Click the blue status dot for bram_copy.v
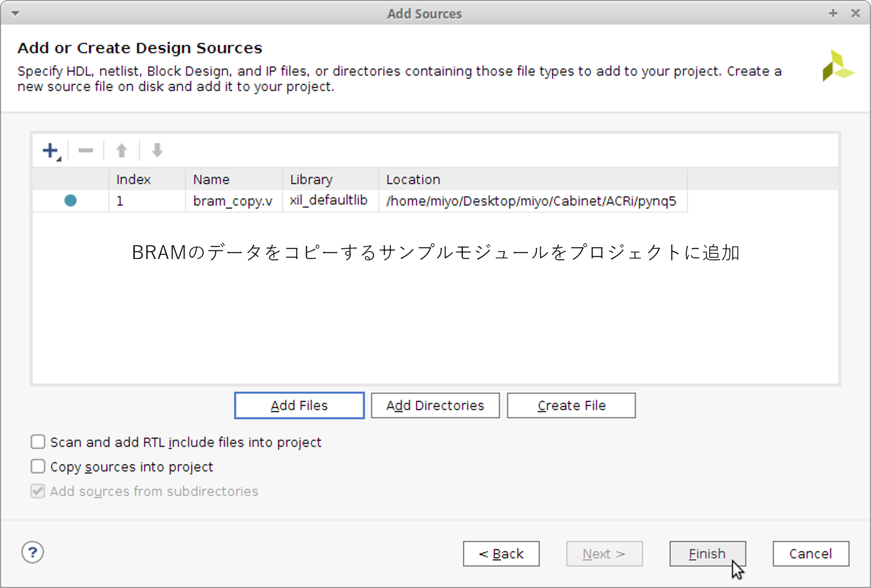This screenshot has width=871, height=588. 71,201
